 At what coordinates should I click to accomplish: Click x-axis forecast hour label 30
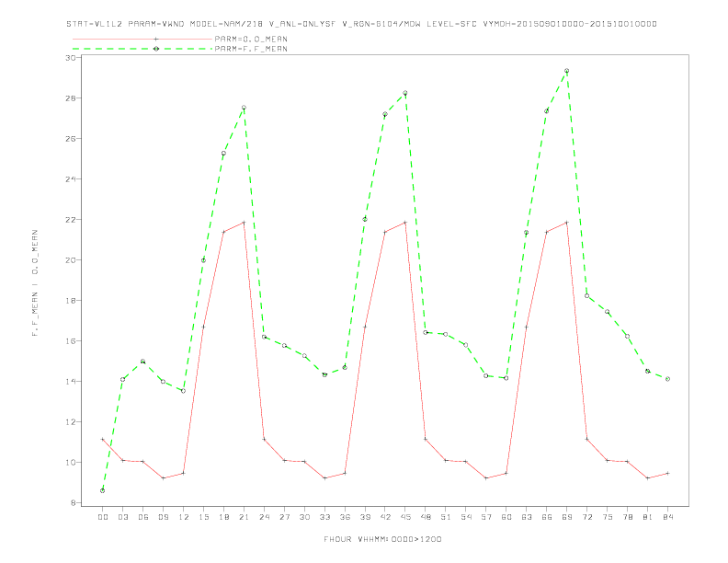(x=304, y=517)
